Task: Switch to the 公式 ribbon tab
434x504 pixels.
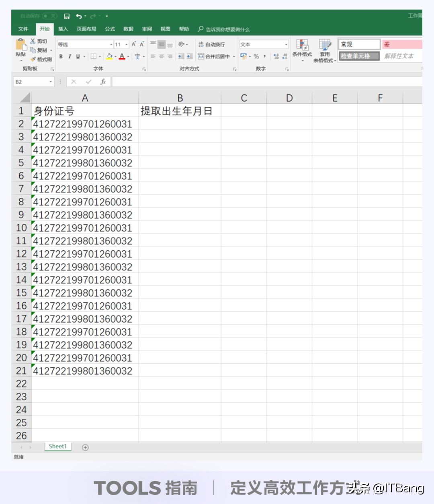Action: pyautogui.click(x=109, y=29)
